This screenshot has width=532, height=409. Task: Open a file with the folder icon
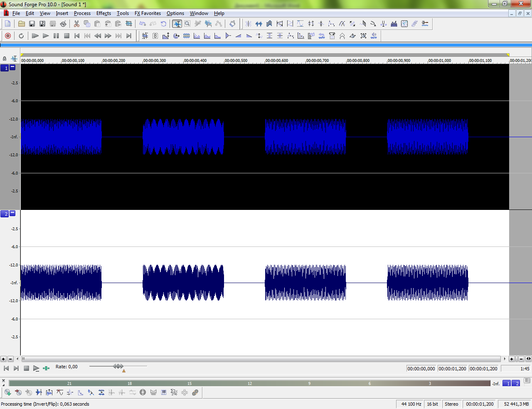tap(22, 24)
